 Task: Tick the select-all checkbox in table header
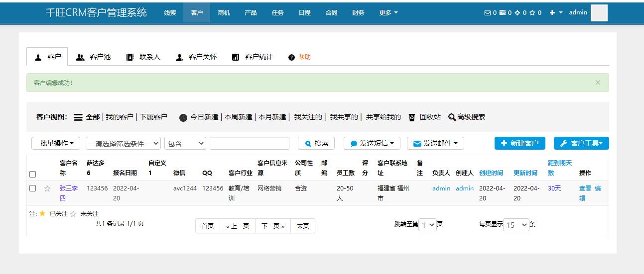(33, 174)
